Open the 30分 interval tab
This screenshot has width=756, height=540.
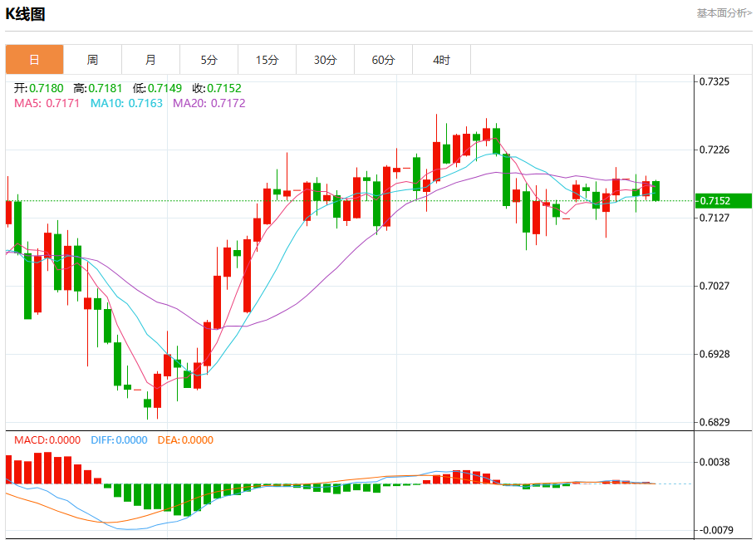coord(325,60)
